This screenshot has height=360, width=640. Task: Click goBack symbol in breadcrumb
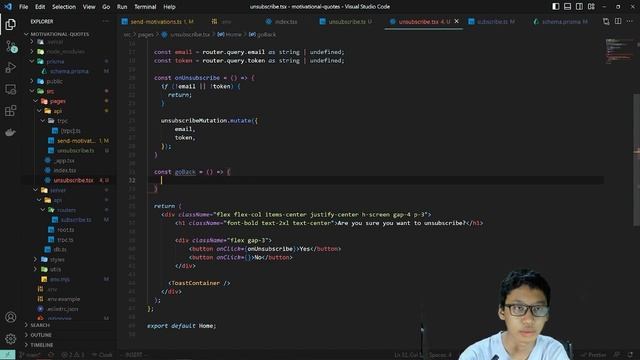pos(266,35)
